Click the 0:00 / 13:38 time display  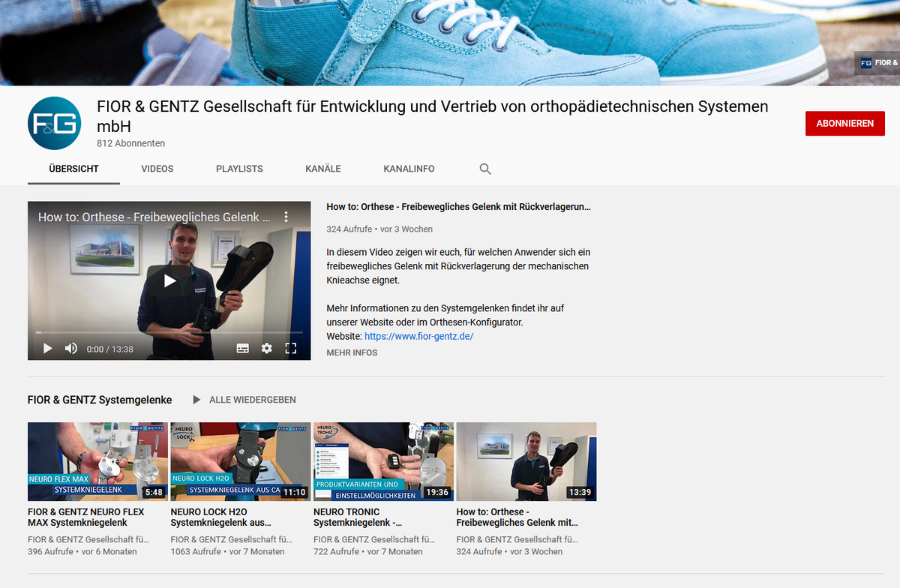[109, 349]
